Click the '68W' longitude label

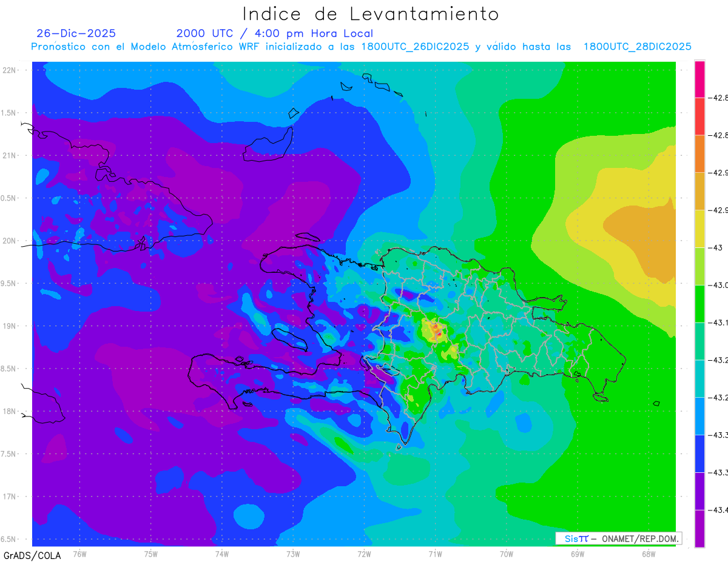tap(649, 554)
